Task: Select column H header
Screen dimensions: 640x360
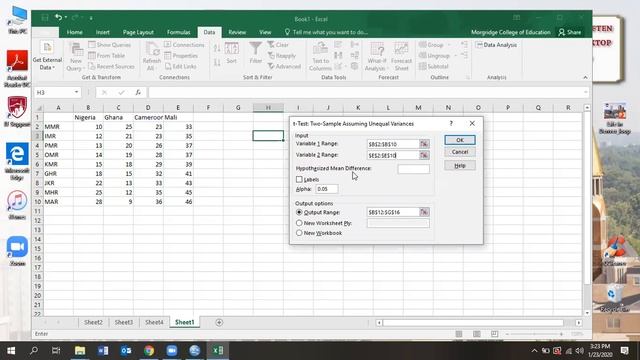Action: [x=268, y=107]
